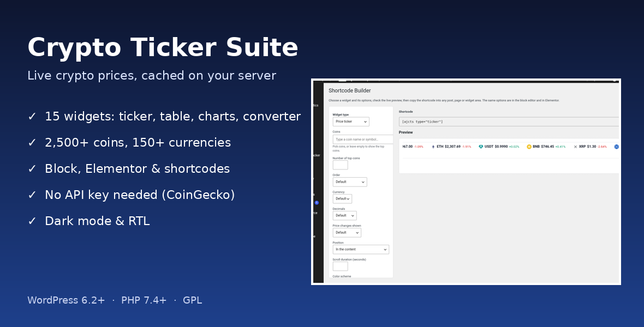This screenshot has width=644, height=327.
Task: Click the XRP coin icon in preview
Action: 575,147
